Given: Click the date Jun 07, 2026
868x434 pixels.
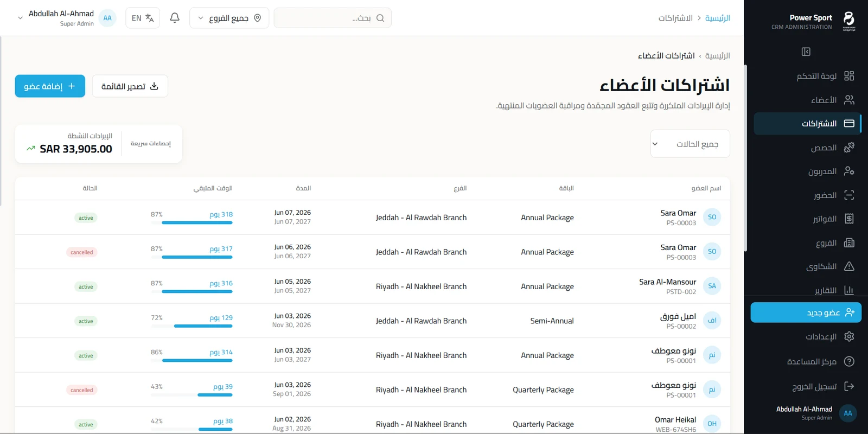Looking at the screenshot, I should coord(292,213).
